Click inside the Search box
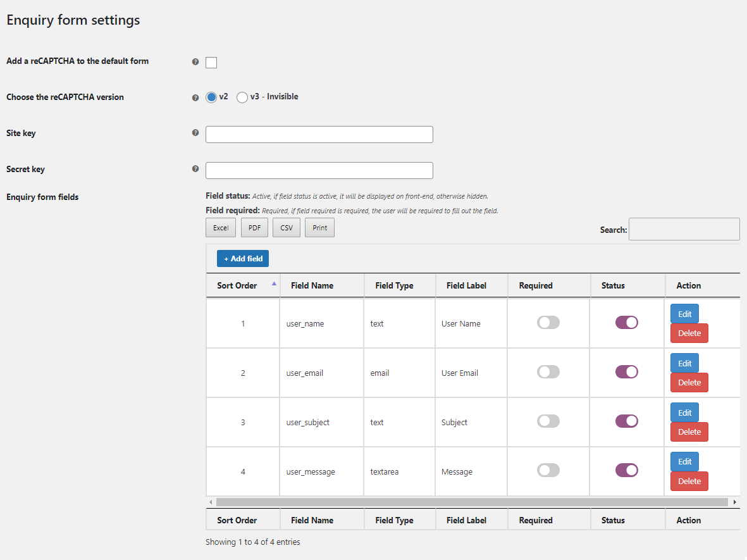Image resolution: width=747 pixels, height=560 pixels. 683,229
